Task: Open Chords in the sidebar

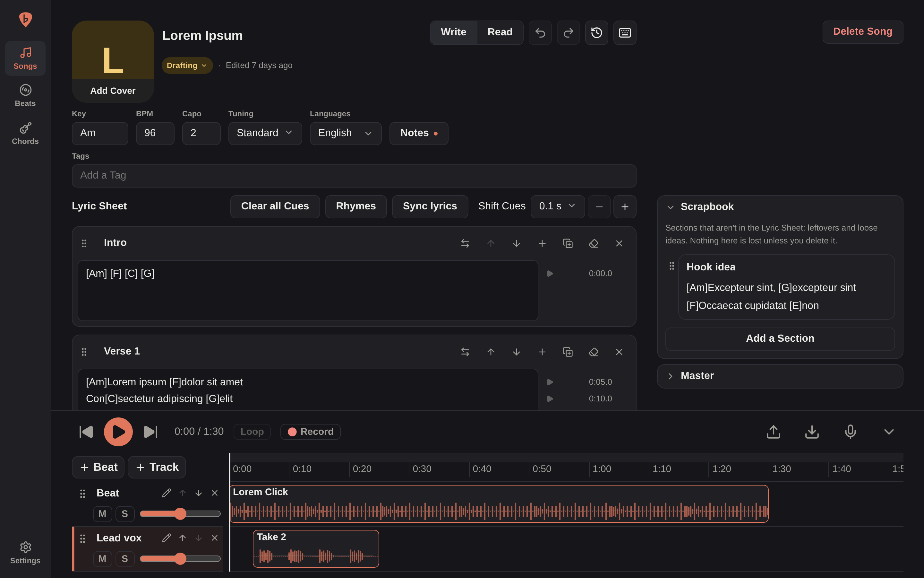Action: (x=25, y=133)
